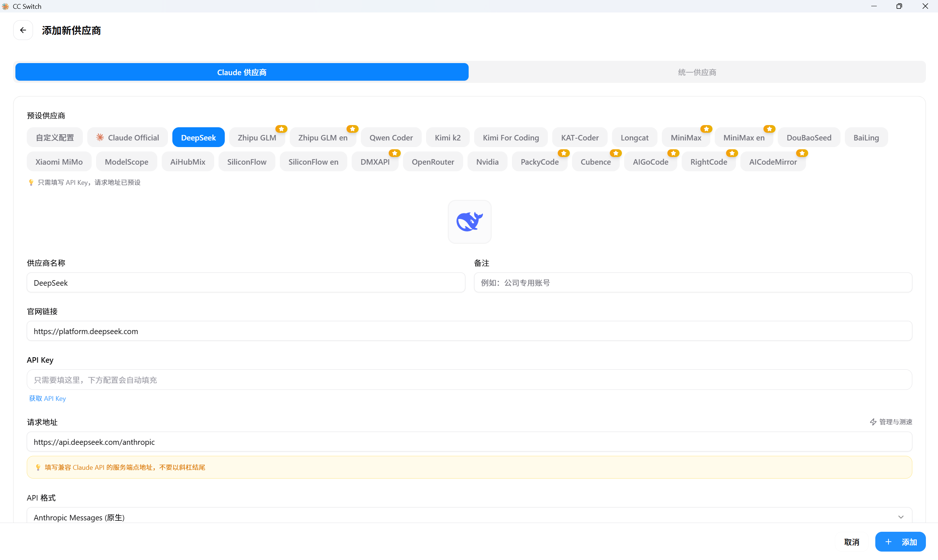Screen dimensions: 938x560
Task: Select the Kimi k2 preset
Action: [447, 138]
